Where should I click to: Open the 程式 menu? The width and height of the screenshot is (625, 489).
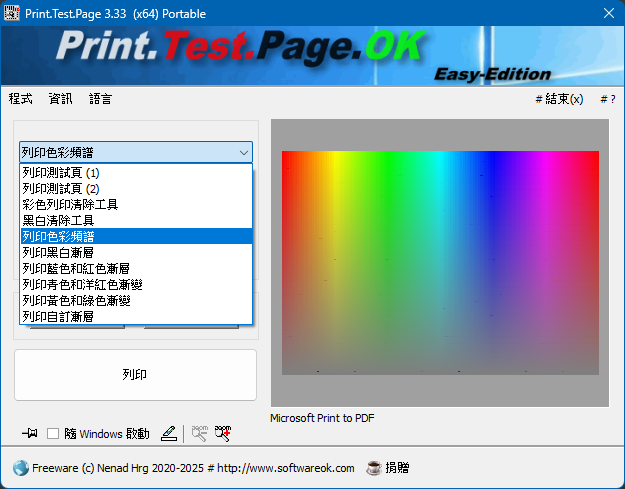20,99
